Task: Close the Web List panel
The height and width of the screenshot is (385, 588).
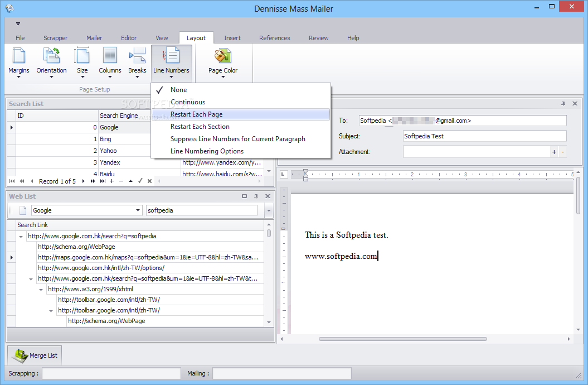Action: [x=268, y=196]
